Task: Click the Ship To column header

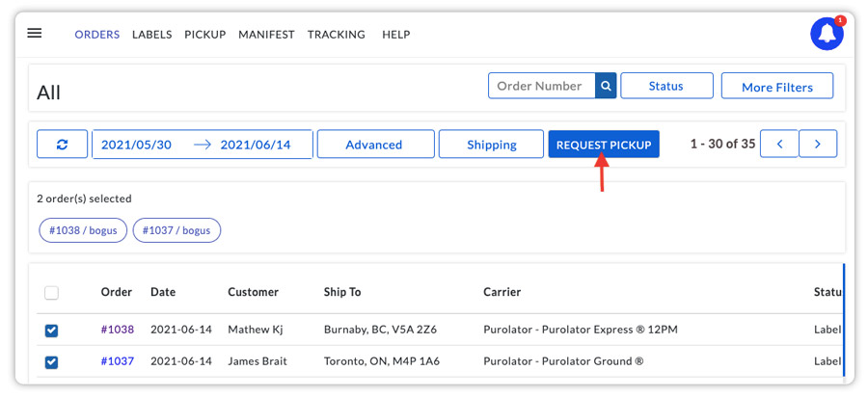Action: (x=342, y=292)
